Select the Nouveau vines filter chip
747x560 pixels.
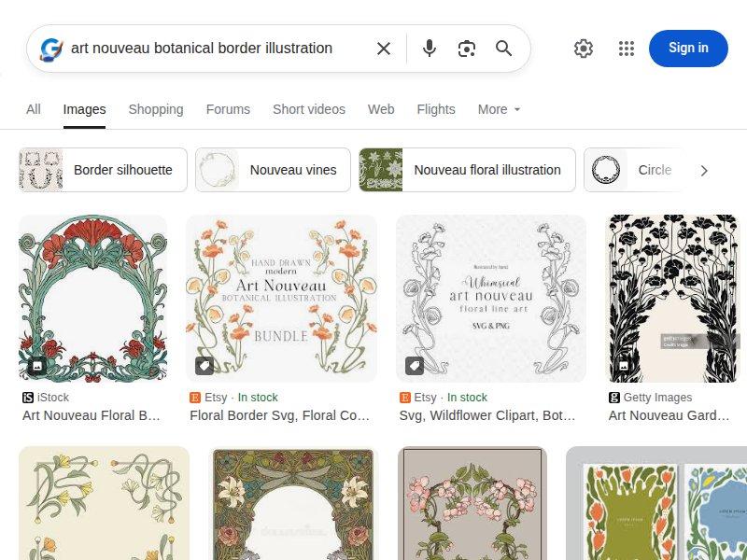coord(272,170)
